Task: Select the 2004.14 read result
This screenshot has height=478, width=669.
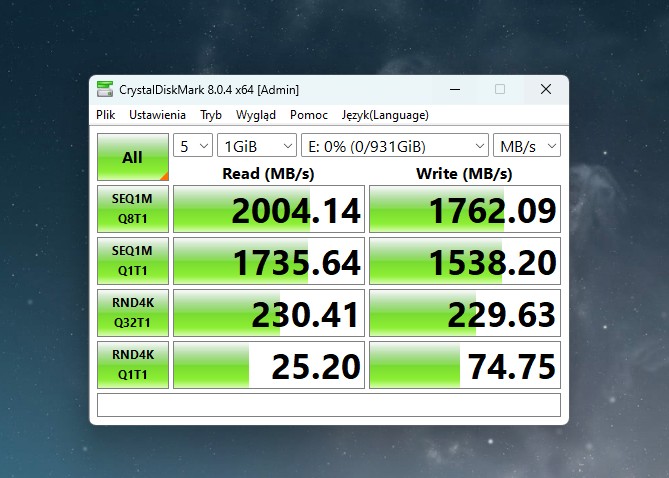Action: pos(269,209)
